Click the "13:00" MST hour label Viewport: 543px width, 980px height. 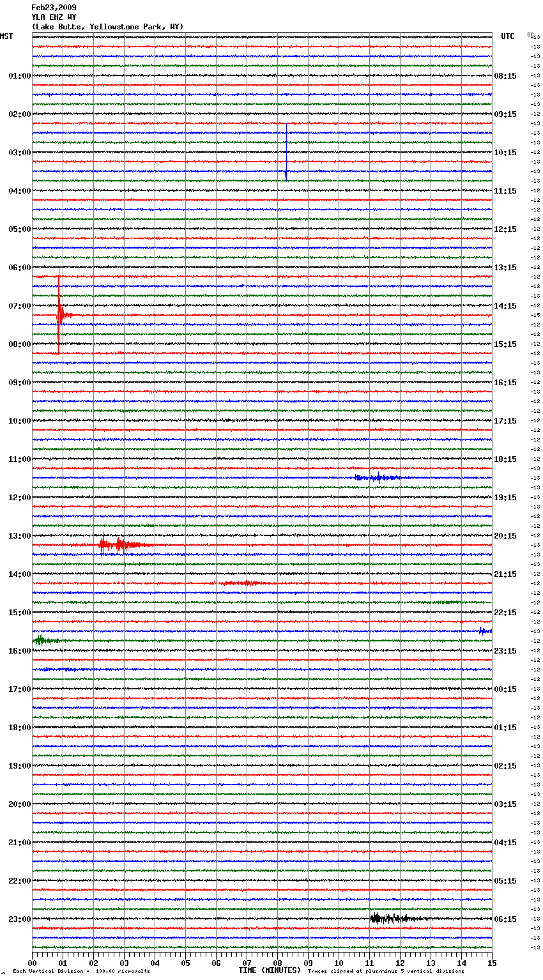click(19, 536)
